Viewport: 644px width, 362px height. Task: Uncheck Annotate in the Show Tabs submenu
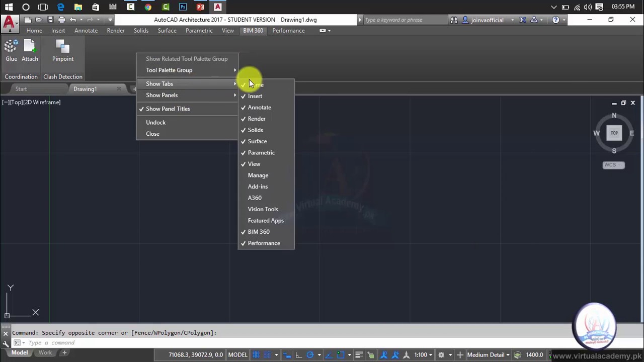click(x=266, y=108)
